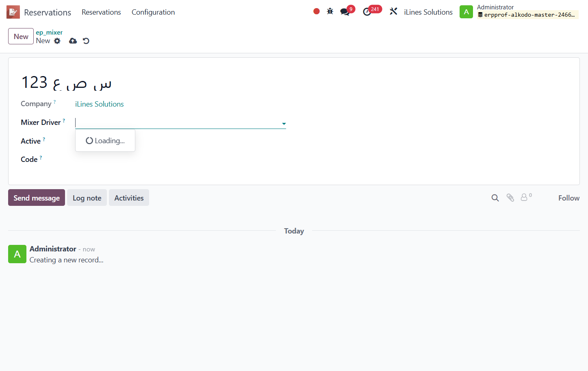Show help tooltip next to Code label

pos(41,157)
